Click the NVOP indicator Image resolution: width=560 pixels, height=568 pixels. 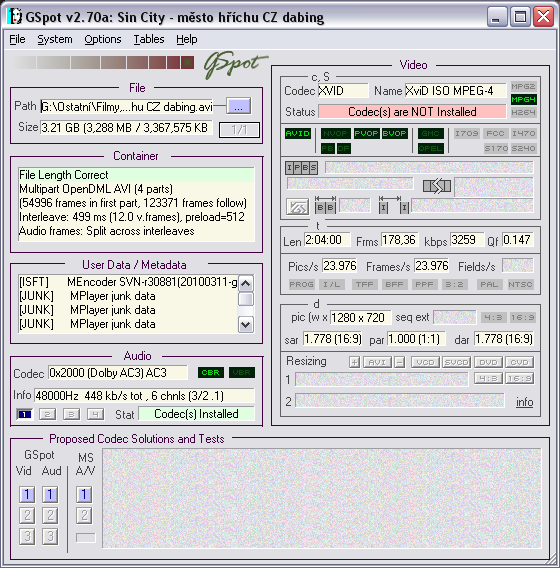(x=335, y=133)
